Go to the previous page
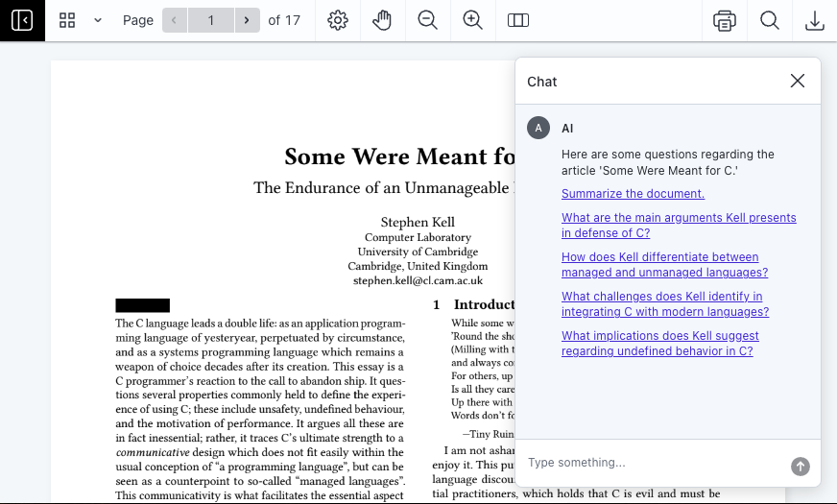 point(174,20)
